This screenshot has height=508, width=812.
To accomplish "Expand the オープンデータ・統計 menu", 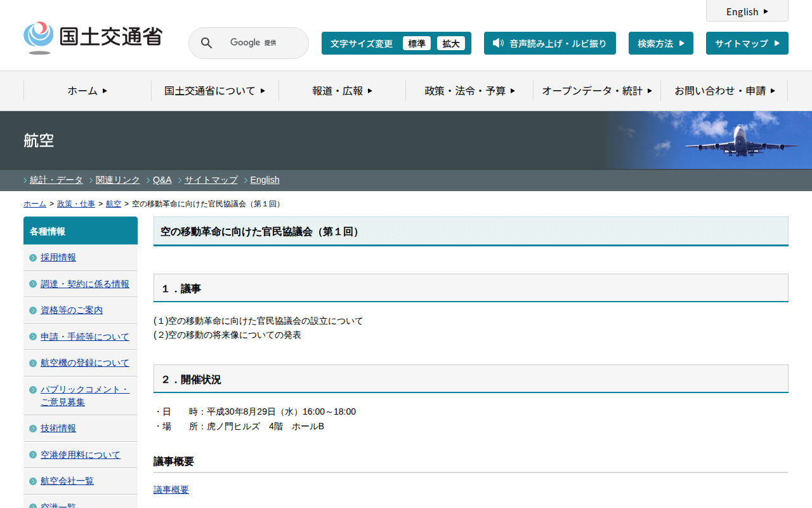I will pos(597,91).
